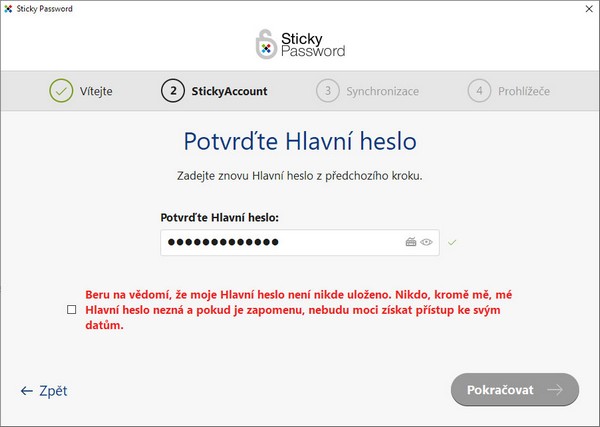The image size is (600, 427).
Task: Click the green password match checkmark
Action: (x=452, y=242)
